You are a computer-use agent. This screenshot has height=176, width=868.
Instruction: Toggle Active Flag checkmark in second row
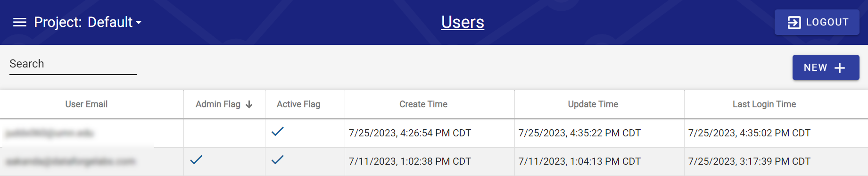pyautogui.click(x=278, y=160)
